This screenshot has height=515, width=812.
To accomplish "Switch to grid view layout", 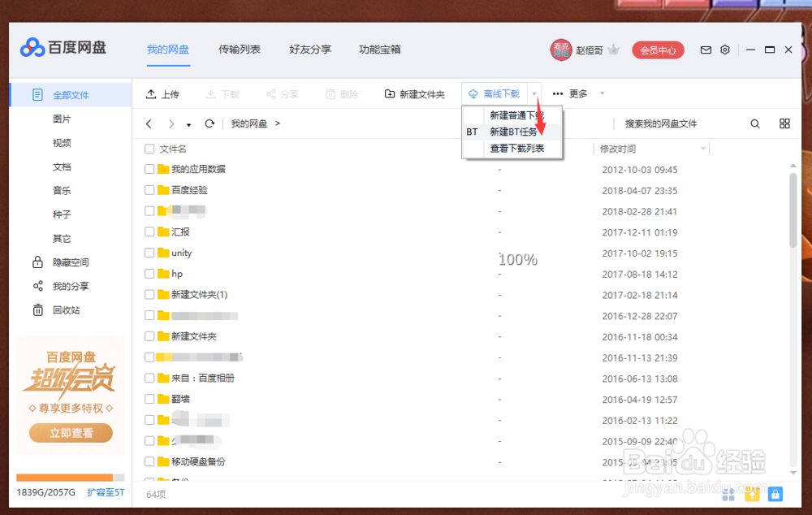I will click(784, 123).
